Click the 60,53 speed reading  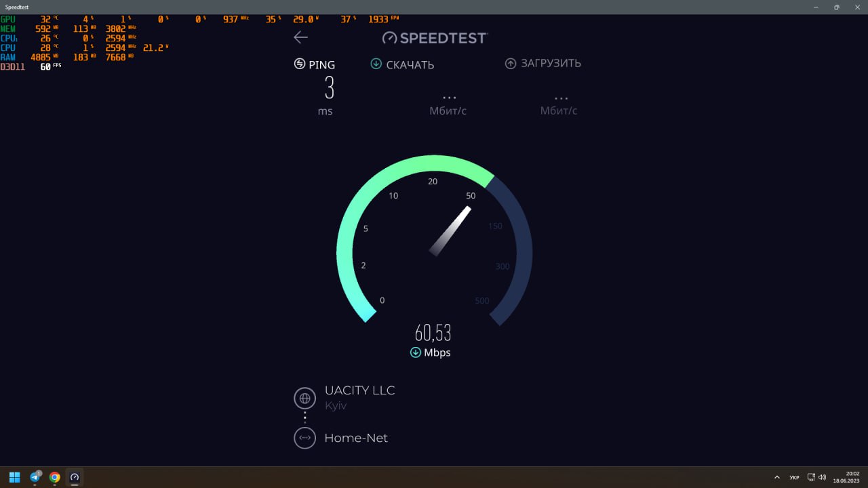pyautogui.click(x=433, y=333)
